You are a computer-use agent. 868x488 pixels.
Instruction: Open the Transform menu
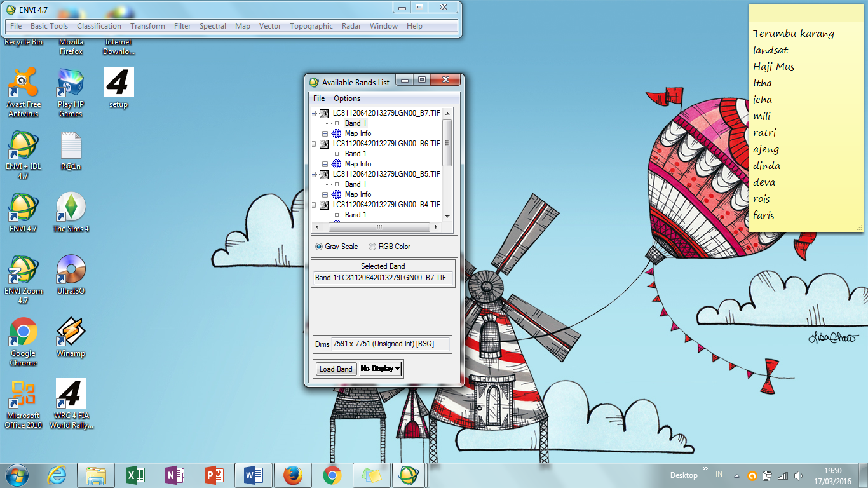click(147, 26)
